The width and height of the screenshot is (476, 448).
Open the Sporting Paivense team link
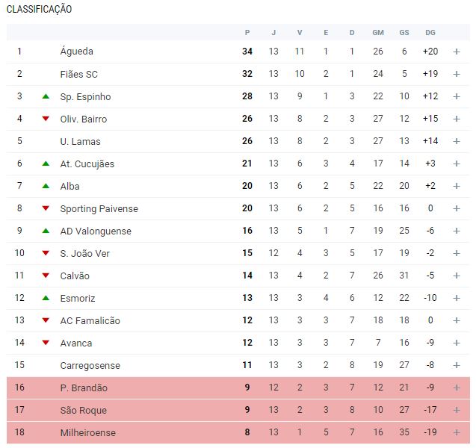click(x=99, y=208)
